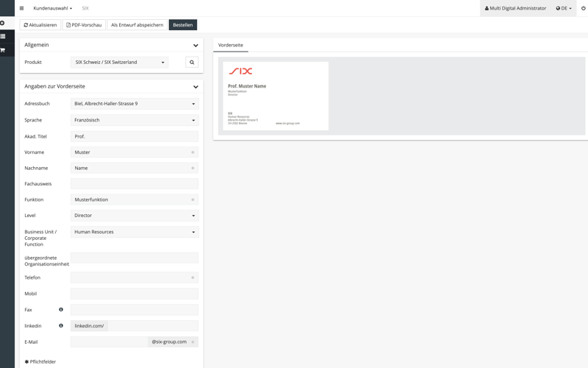Collapse the Allgemein section
This screenshot has height=368, width=588.
pos(196,46)
